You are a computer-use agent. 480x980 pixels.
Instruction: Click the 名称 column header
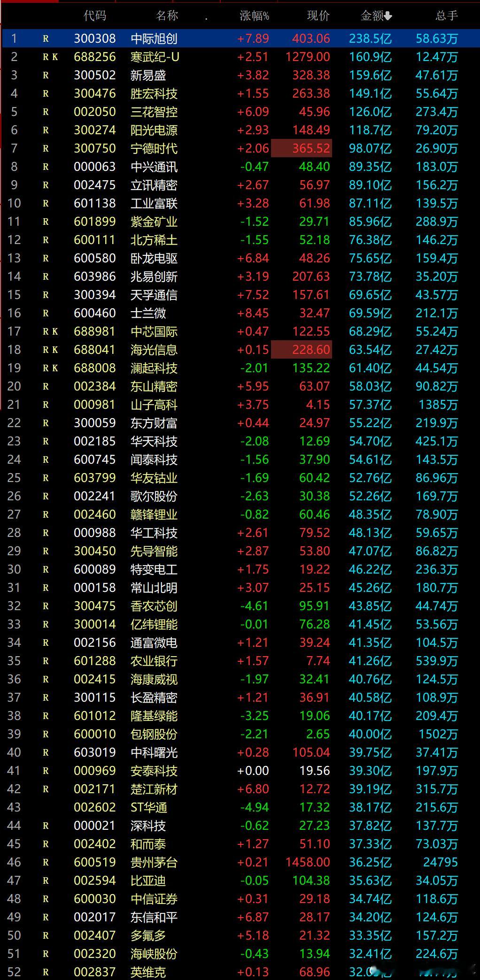point(167,16)
